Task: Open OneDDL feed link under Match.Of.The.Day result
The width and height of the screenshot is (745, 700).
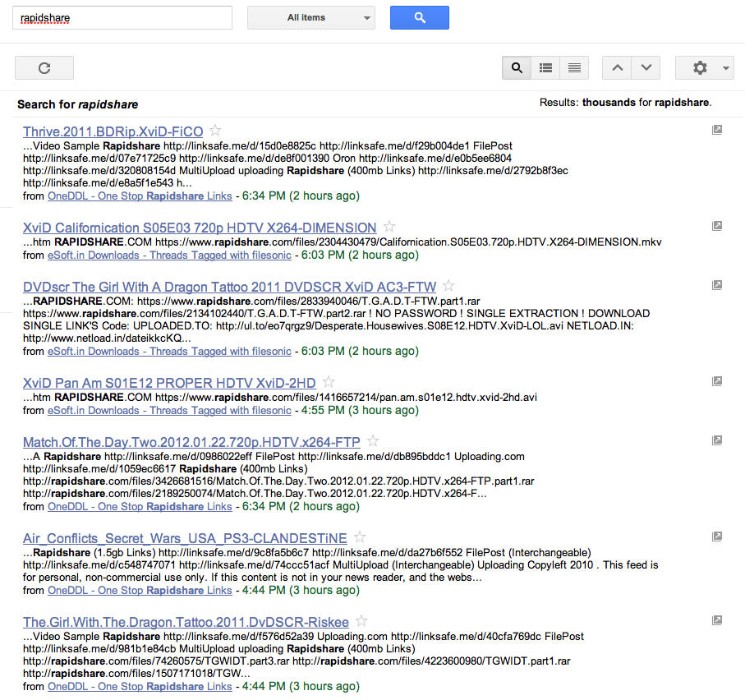Action: pyautogui.click(x=140, y=507)
